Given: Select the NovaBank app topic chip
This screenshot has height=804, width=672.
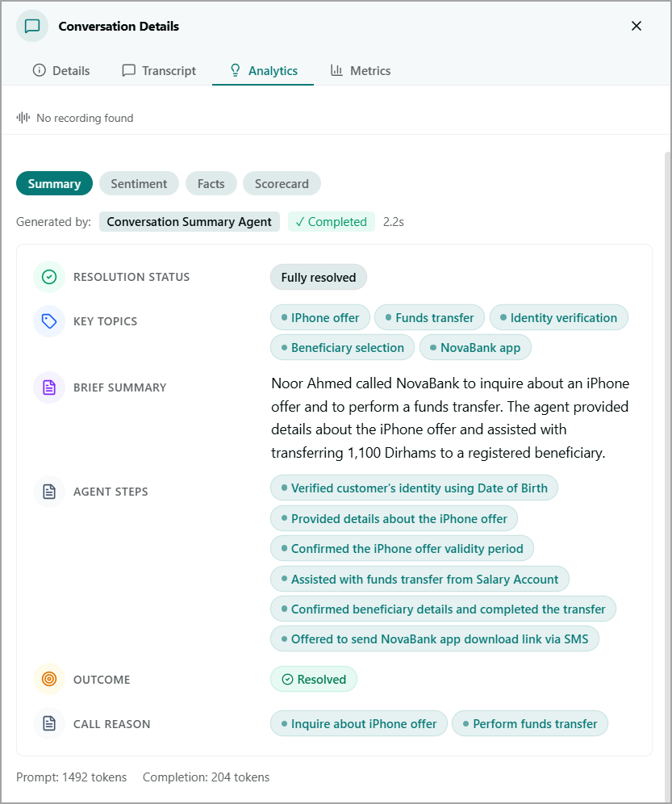Looking at the screenshot, I should pyautogui.click(x=475, y=348).
